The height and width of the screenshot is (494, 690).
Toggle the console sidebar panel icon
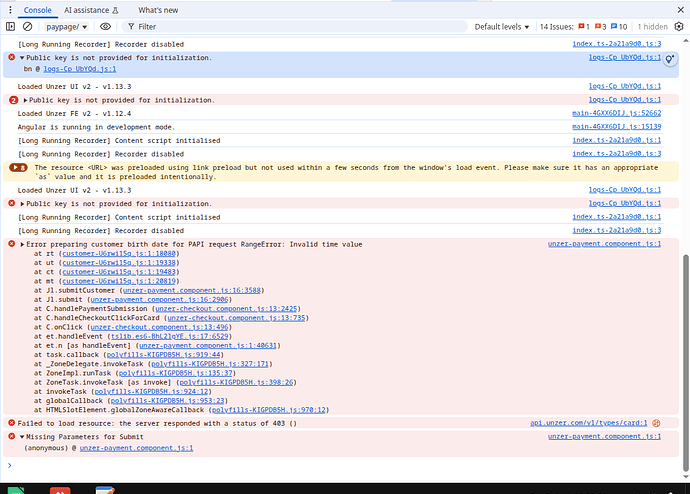click(11, 27)
